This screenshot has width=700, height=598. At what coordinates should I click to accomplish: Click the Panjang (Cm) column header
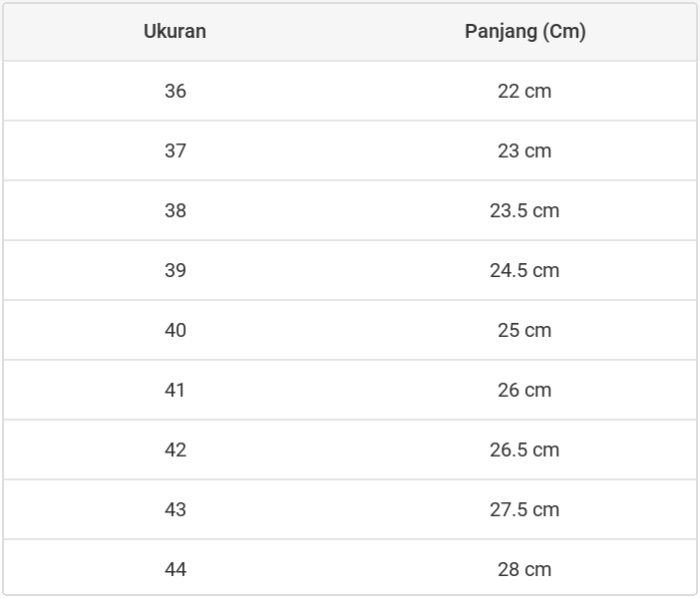[525, 31]
